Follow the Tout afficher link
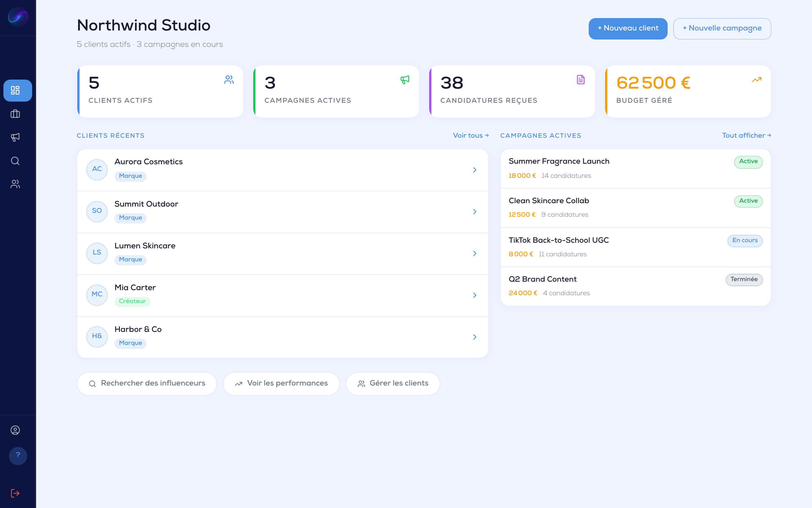Screen dimensions: 812x508 (747, 135)
